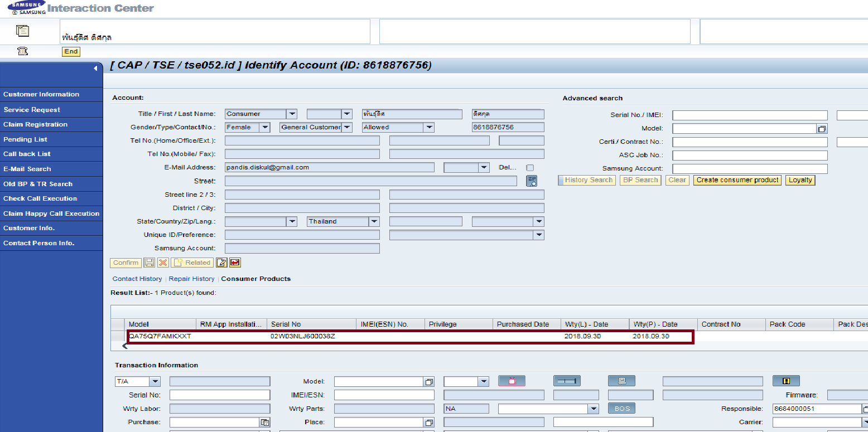This screenshot has height=432, width=868.
Task: Open the Preference dropdown
Action: [539, 235]
